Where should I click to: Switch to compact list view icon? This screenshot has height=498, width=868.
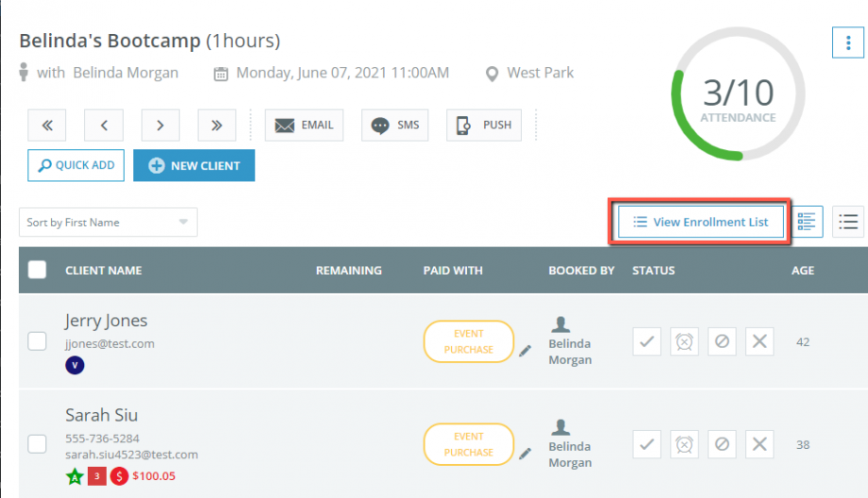(848, 222)
